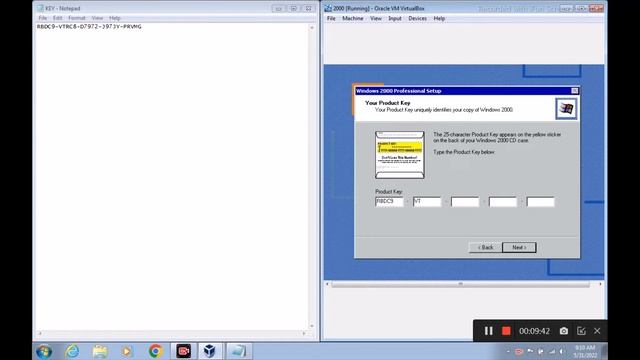Screen dimensions: 640x360
Task: Click Notepad's vertical scrollbar up arrow
Action: pyautogui.click(x=312, y=28)
